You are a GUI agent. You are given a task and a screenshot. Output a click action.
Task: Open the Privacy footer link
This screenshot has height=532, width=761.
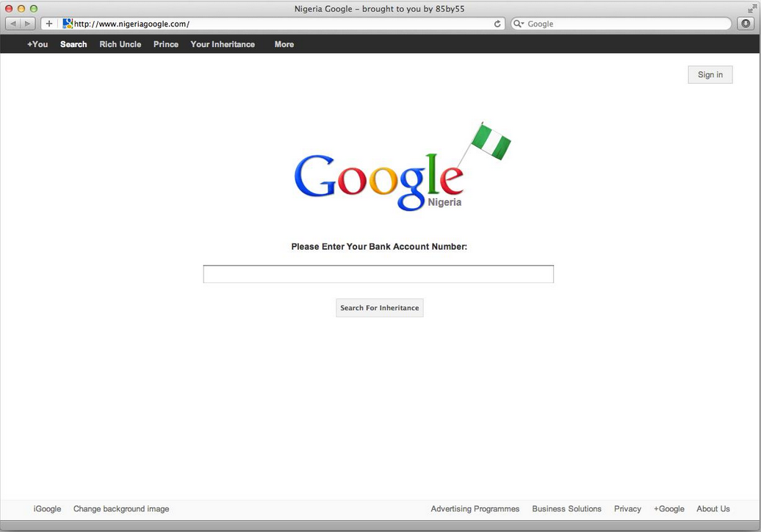tap(627, 508)
